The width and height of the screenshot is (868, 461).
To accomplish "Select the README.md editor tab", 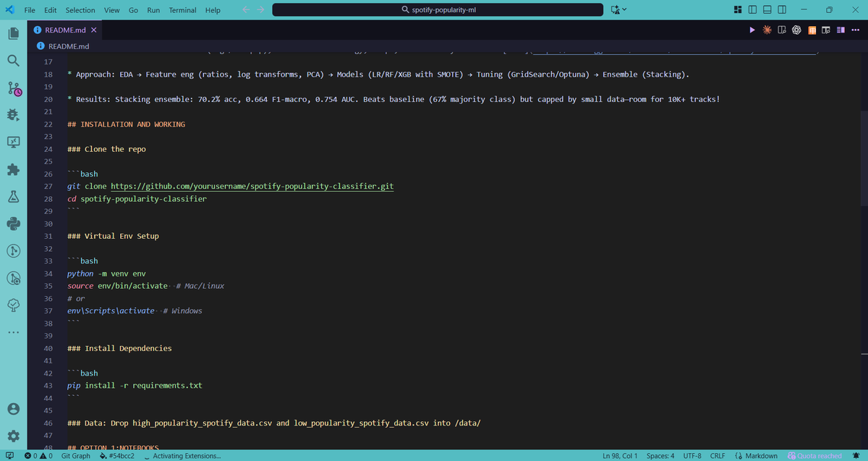I will click(65, 30).
